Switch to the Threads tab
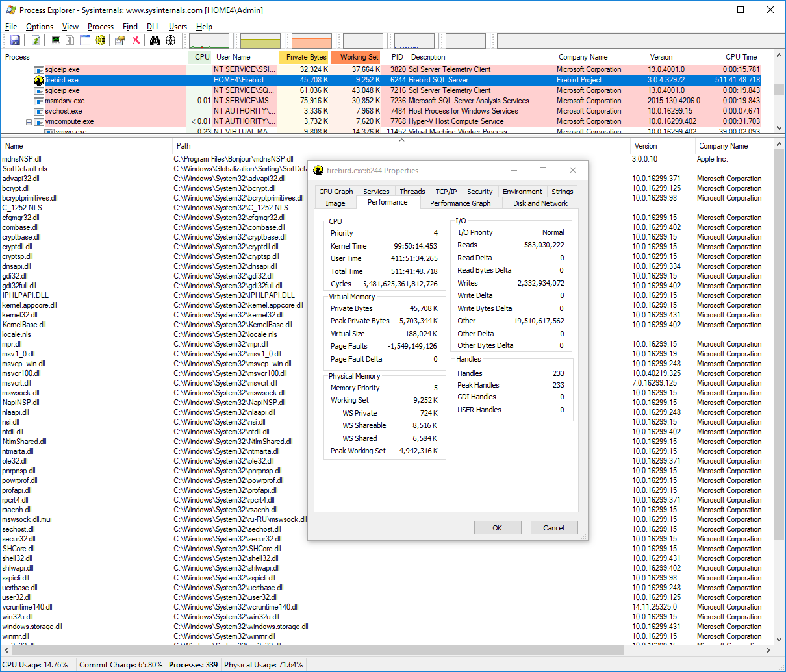Viewport: 786px width, 672px height. [412, 192]
